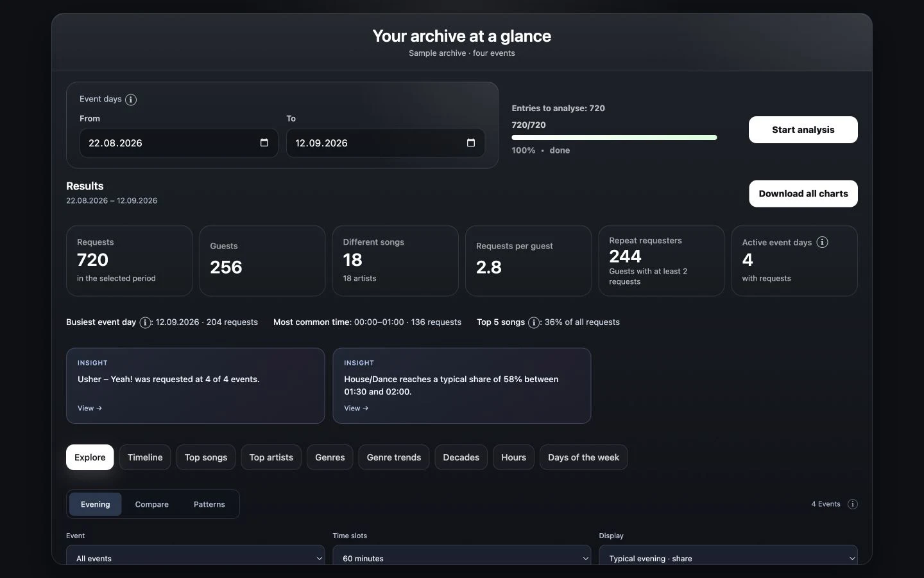Image resolution: width=924 pixels, height=578 pixels.
Task: Click the Guests card showing 256
Action: pos(262,261)
